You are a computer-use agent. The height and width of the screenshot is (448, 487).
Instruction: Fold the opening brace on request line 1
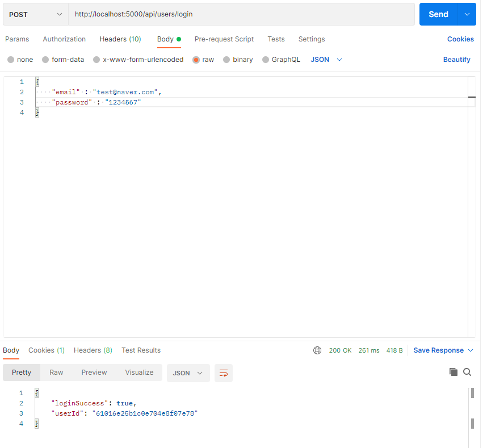37,82
